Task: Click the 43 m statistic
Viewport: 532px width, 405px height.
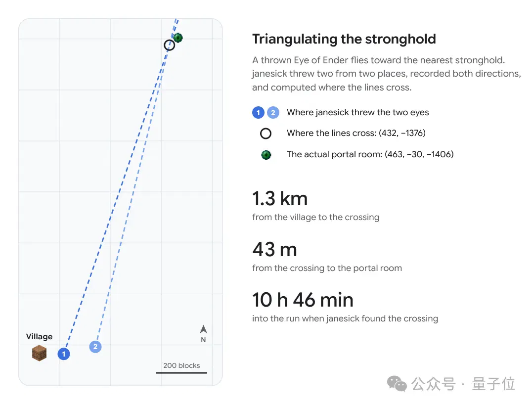Action: [x=274, y=250]
